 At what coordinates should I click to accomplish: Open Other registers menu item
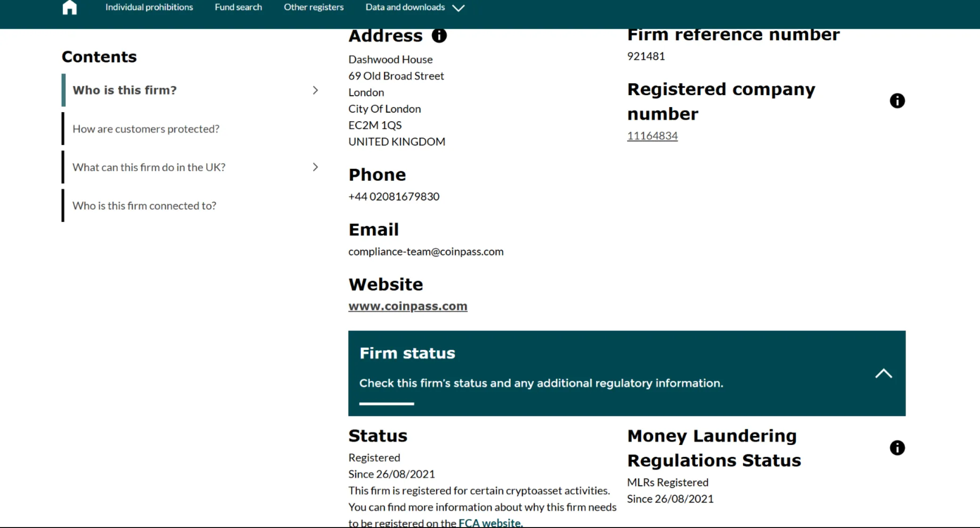click(x=313, y=8)
